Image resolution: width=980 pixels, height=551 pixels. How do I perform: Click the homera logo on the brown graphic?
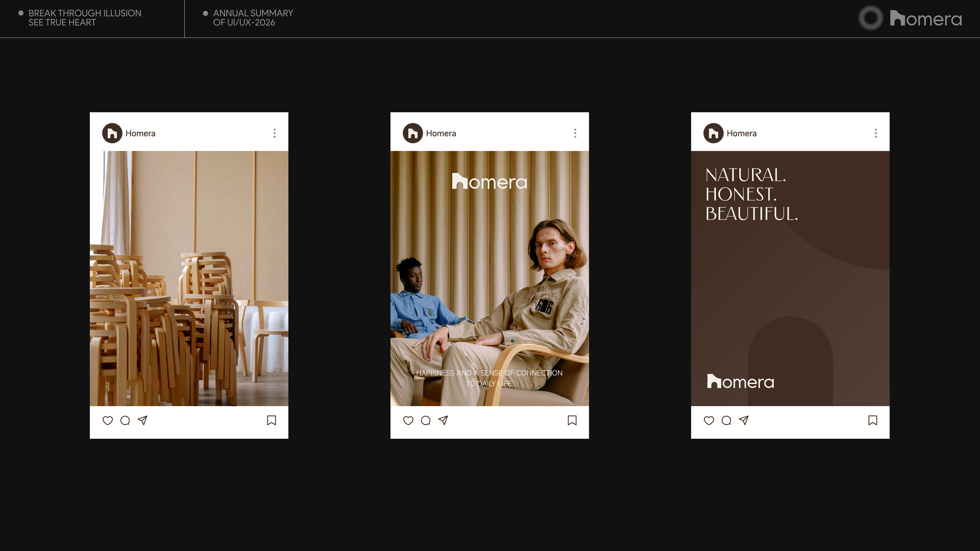(740, 381)
